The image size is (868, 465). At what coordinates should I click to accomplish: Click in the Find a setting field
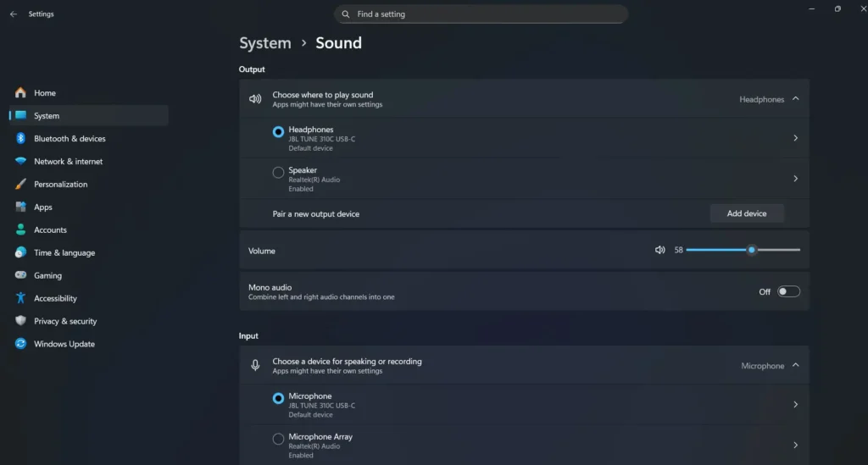pyautogui.click(x=481, y=14)
